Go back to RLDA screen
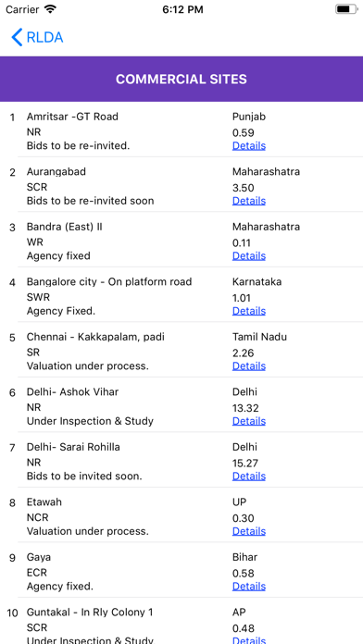This screenshot has height=644, width=363. 37,37
